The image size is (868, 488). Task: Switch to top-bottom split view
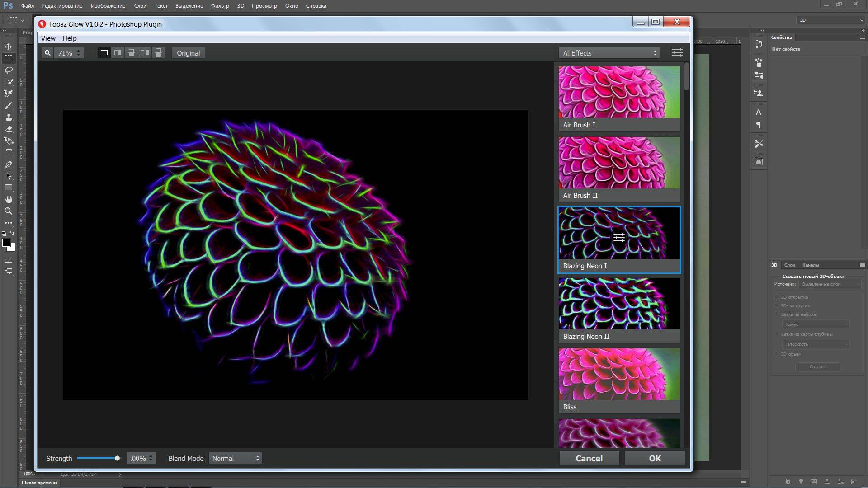pyautogui.click(x=131, y=53)
